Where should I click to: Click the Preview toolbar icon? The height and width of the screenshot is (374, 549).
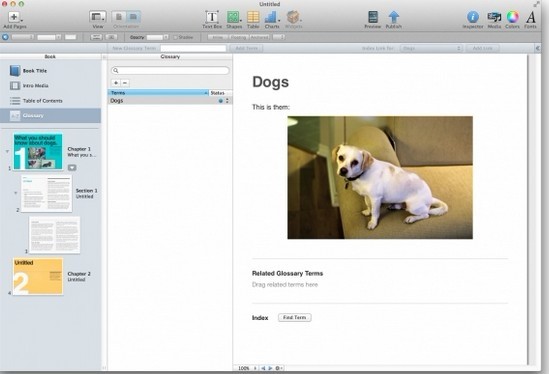point(373,17)
